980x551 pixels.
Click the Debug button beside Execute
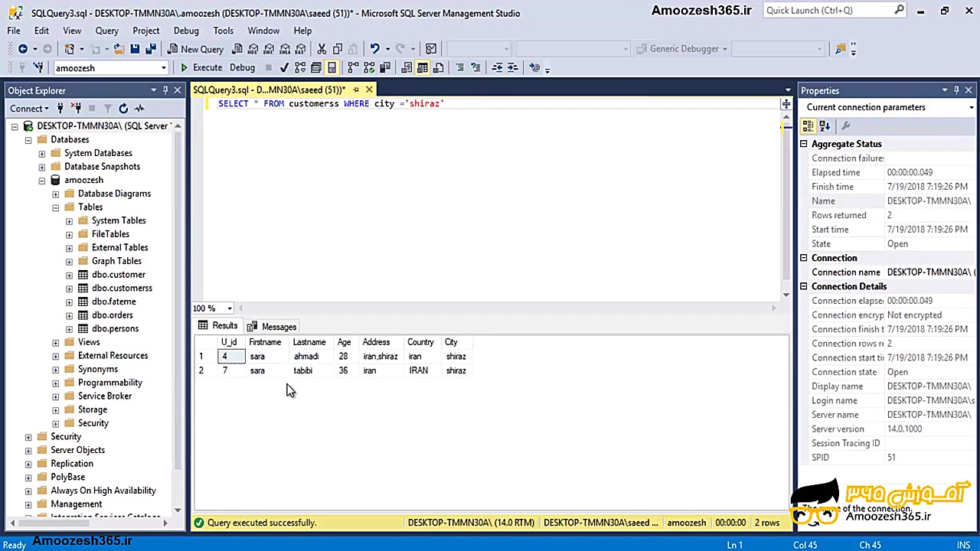coord(242,67)
